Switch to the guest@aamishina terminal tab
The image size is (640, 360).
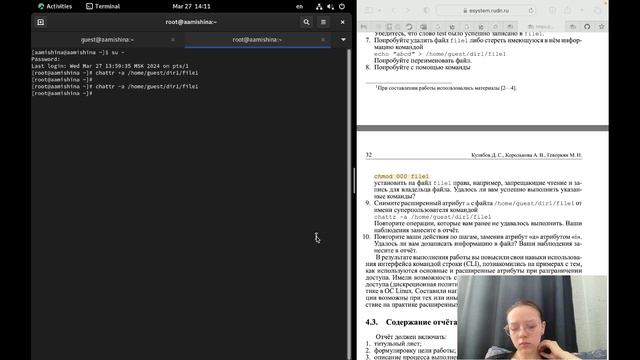click(107, 40)
